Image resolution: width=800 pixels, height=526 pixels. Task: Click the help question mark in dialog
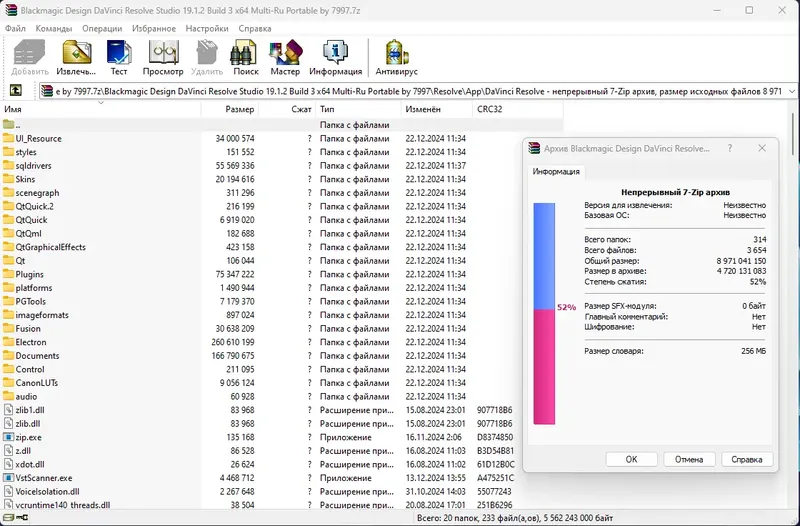click(x=730, y=148)
